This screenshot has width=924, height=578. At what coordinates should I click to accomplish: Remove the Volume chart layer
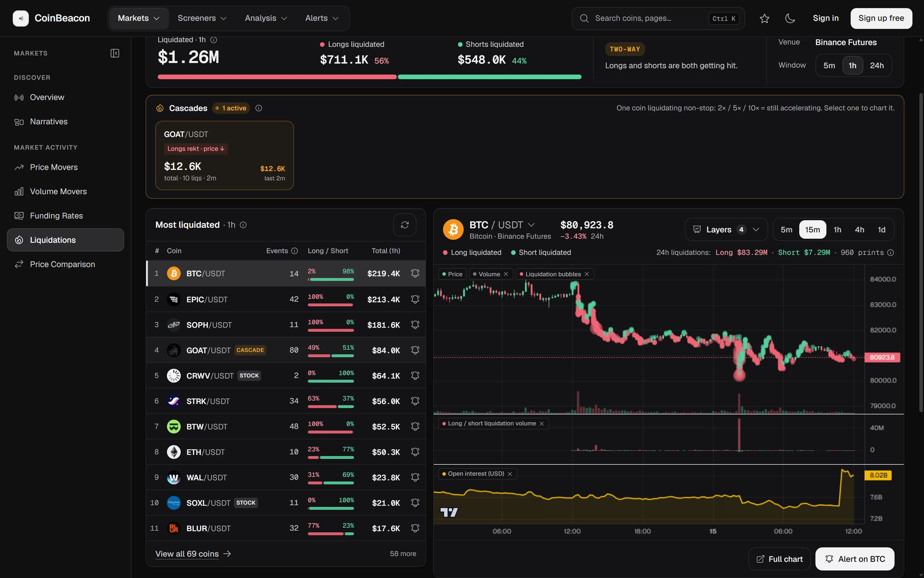(506, 274)
